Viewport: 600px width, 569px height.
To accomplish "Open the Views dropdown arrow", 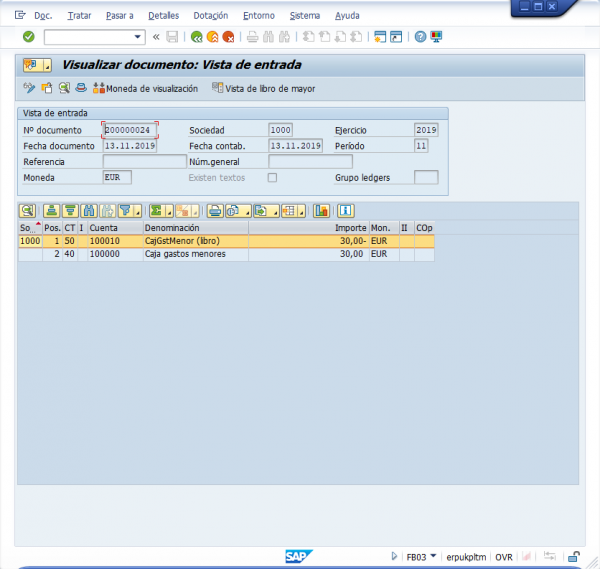I will (247, 211).
